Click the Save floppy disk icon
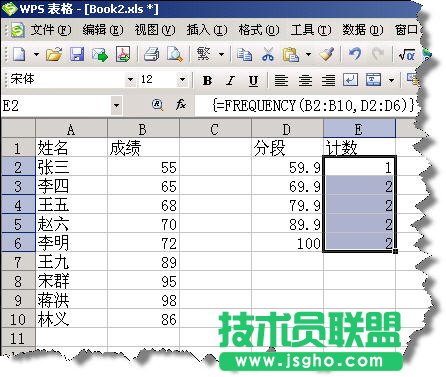Image resolution: width=446 pixels, height=377 pixels. [77, 54]
